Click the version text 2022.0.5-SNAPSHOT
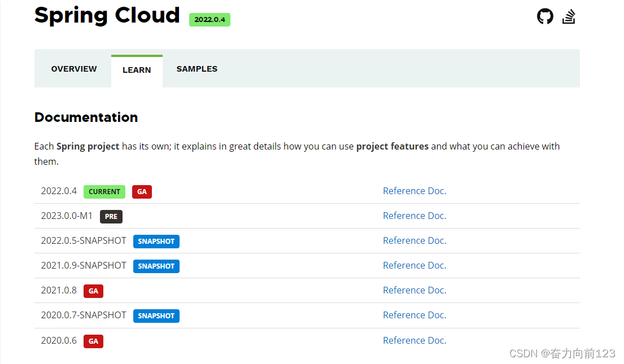This screenshot has height=364, width=624. [x=84, y=240]
